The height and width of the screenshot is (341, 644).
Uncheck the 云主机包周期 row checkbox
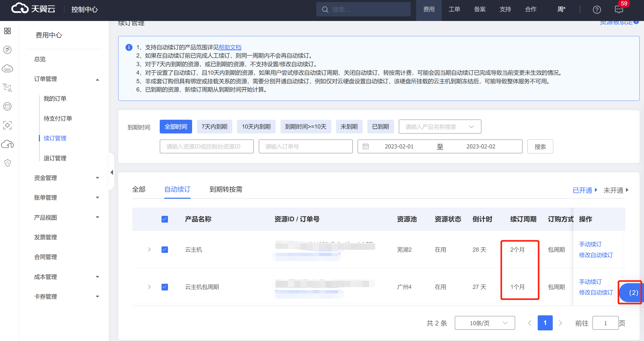[x=165, y=287]
